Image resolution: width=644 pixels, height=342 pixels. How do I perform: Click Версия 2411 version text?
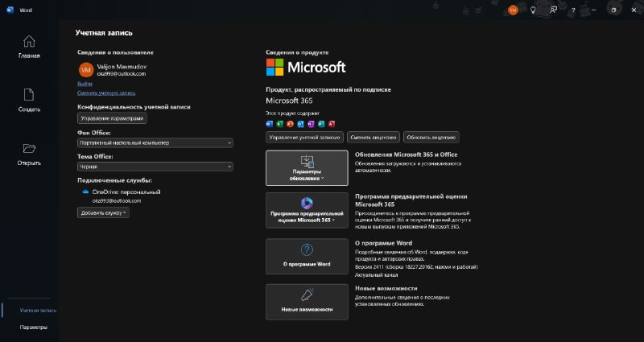click(416, 267)
